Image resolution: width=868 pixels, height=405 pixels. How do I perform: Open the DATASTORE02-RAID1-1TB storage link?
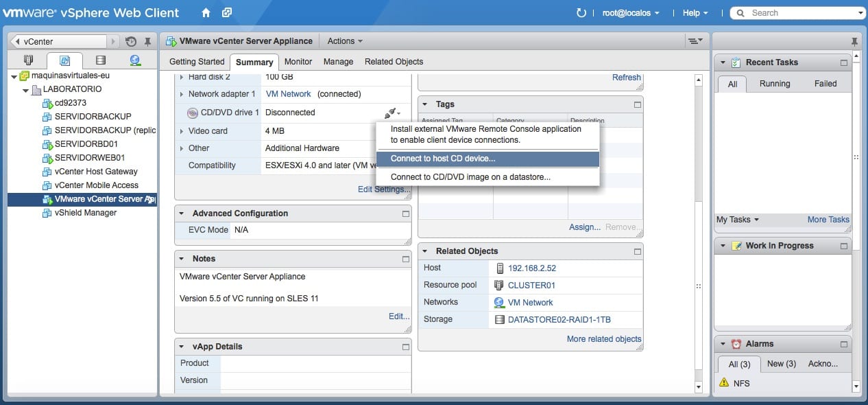[559, 319]
